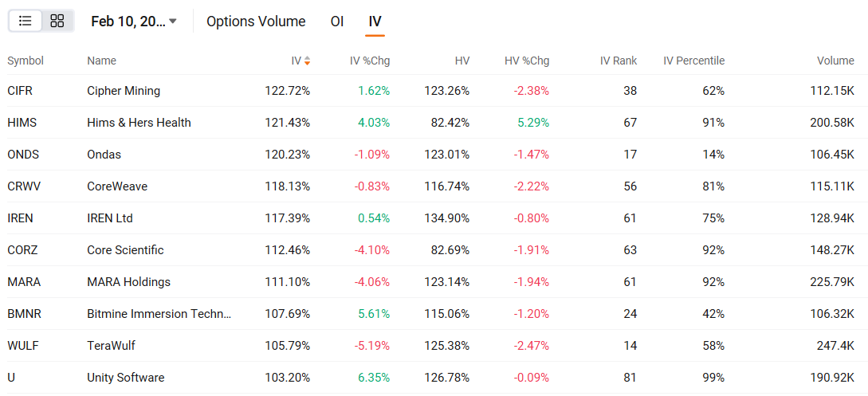The image size is (868, 396).
Task: Select the IV tab
Action: pos(375,21)
